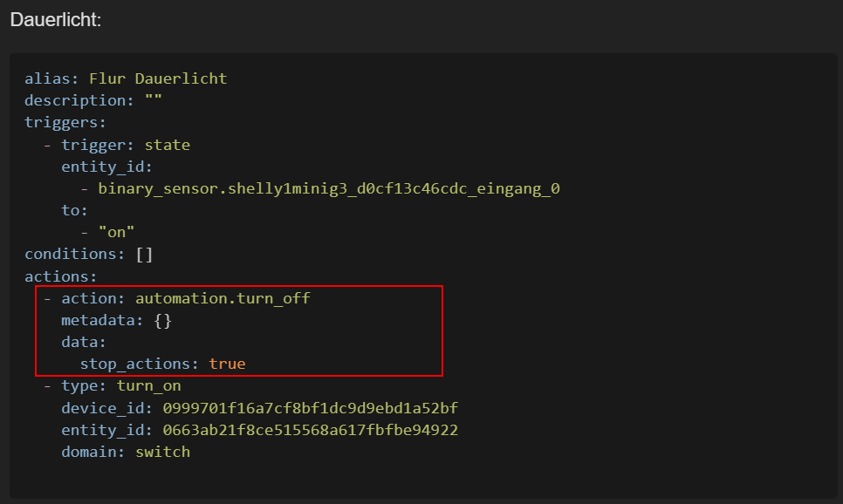The image size is (843, 504).
Task: Select the "on" string value
Action: [116, 233]
